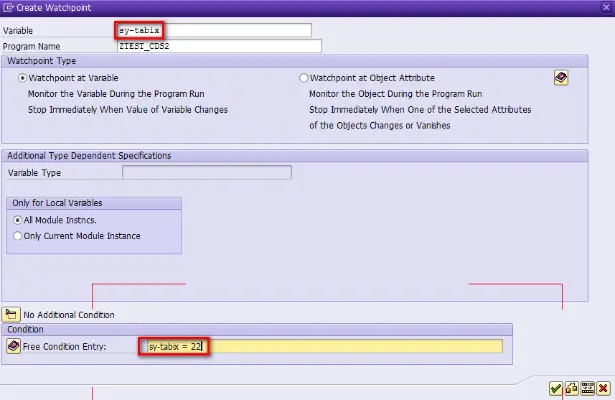Click text Stop Immediately When One of the Selected Attributes
The width and height of the screenshot is (615, 400).
pyautogui.click(x=420, y=110)
